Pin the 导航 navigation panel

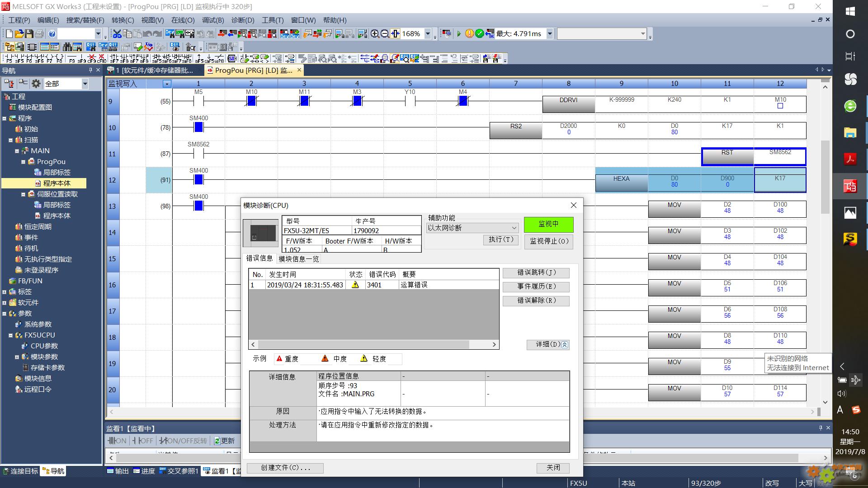click(x=90, y=70)
